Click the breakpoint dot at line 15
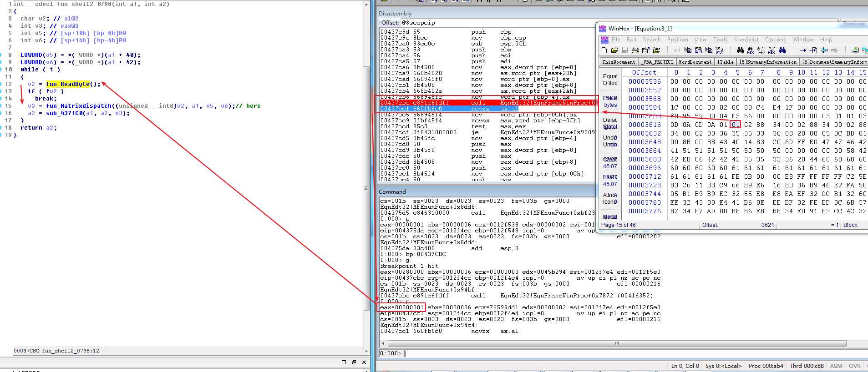The width and height of the screenshot is (868, 372). pos(1,106)
